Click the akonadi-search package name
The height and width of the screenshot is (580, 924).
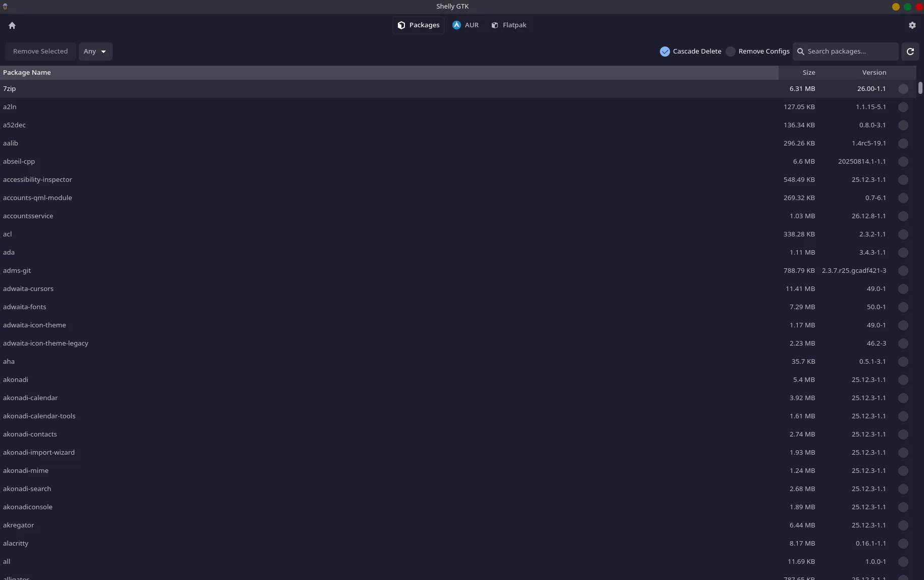pos(27,489)
